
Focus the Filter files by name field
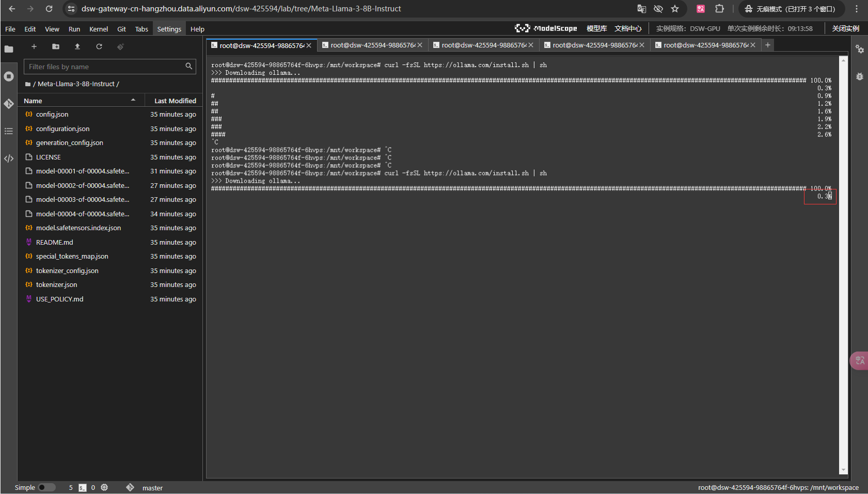tap(110, 67)
